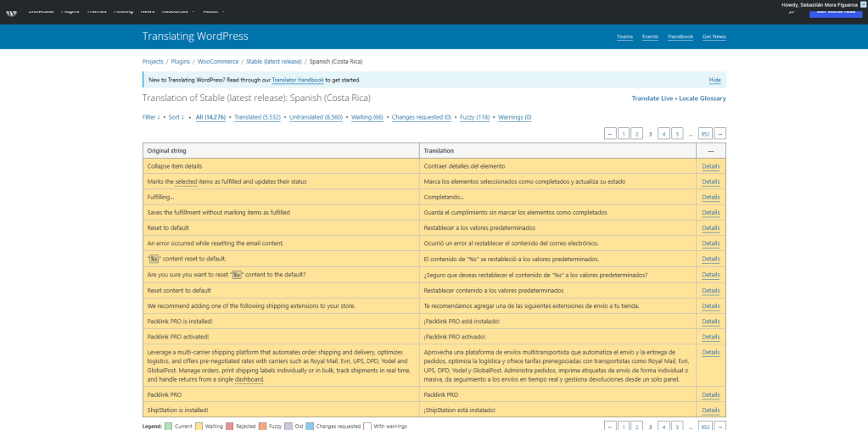Go to previous page using top left arrow

(610, 134)
